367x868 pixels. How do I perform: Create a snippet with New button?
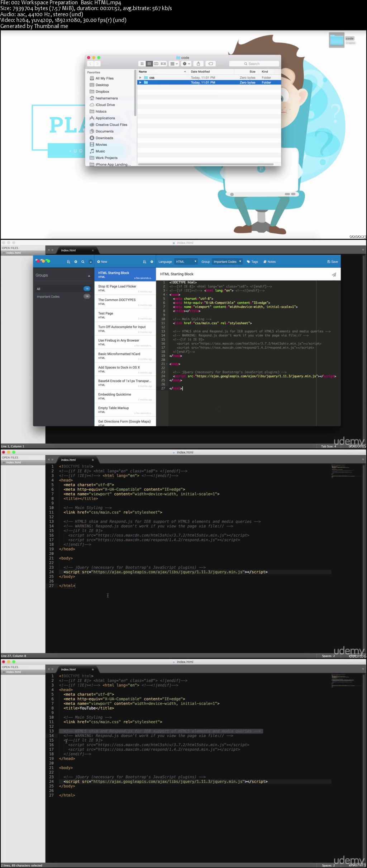coord(102,262)
